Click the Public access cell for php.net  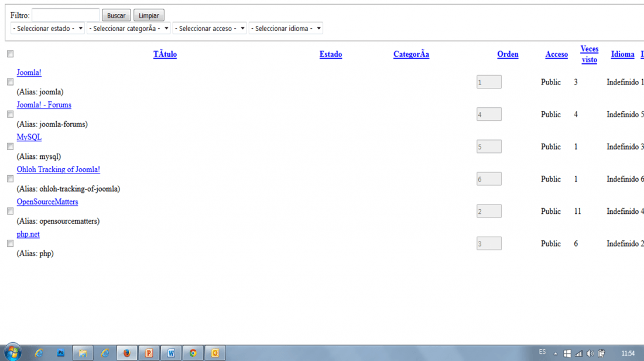coord(551,244)
